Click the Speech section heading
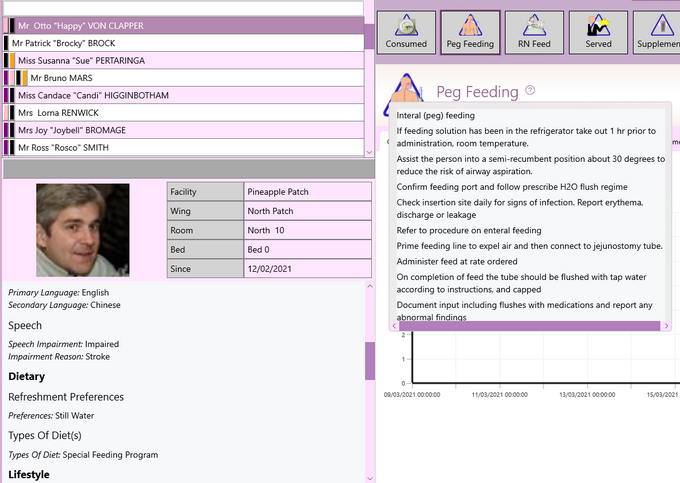Image resolution: width=680 pixels, height=483 pixels. tap(25, 326)
